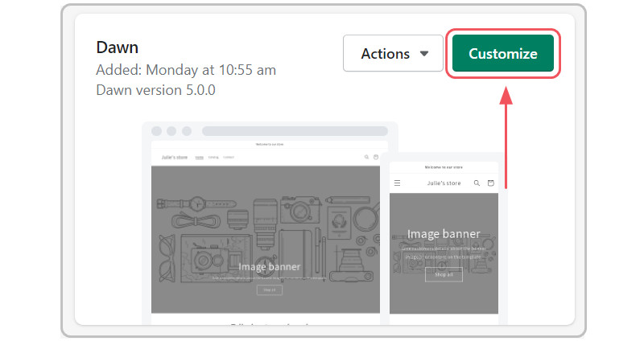Select the 'Dawn version 5.0.0' text
The height and width of the screenshot is (341, 644).
[155, 90]
